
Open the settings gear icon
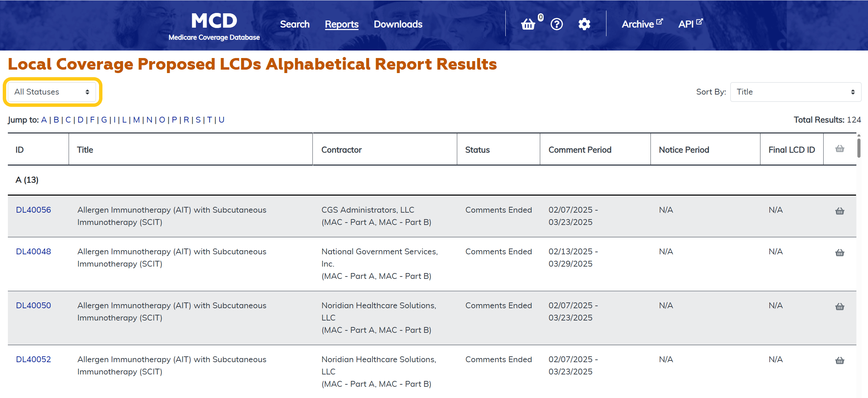click(584, 24)
